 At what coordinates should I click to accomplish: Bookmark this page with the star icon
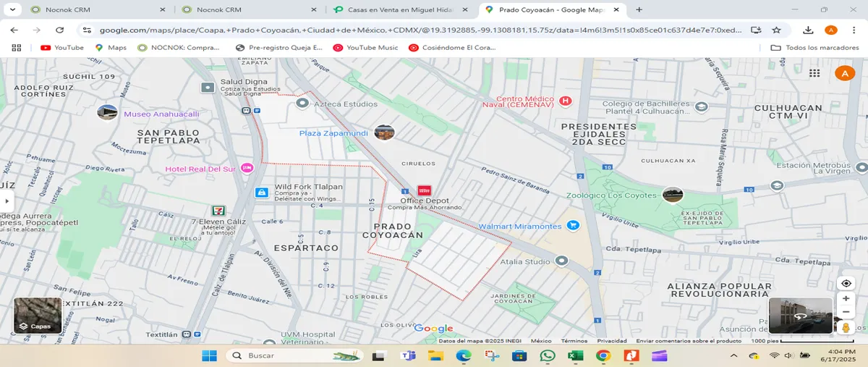click(776, 30)
